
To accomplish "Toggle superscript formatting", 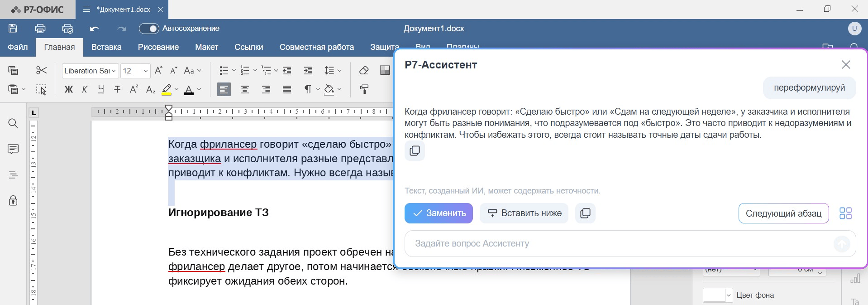I will click(134, 89).
